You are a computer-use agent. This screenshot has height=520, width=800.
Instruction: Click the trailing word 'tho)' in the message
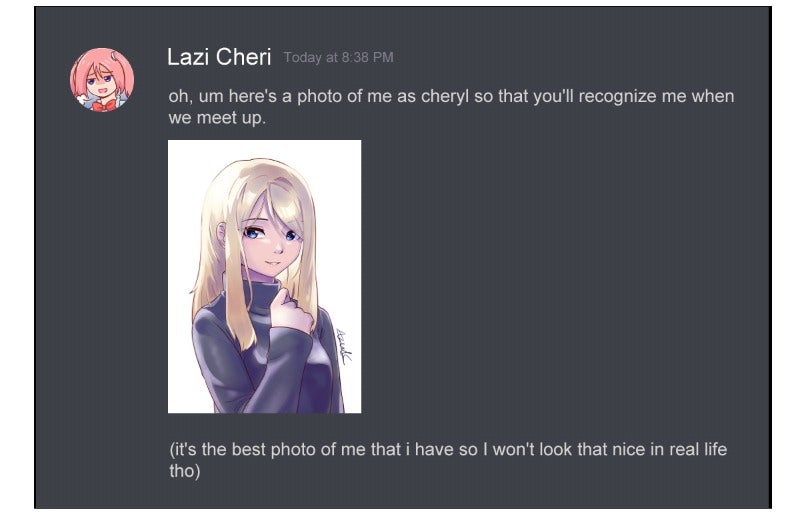coord(185,471)
